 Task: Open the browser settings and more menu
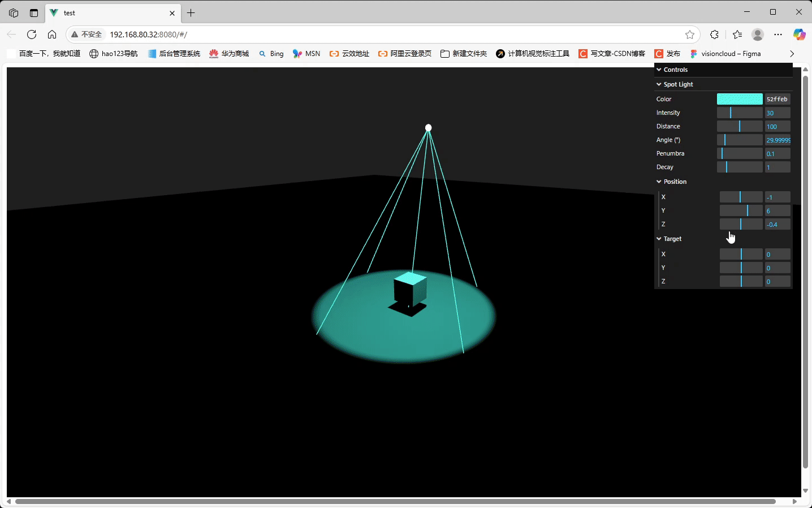click(778, 35)
